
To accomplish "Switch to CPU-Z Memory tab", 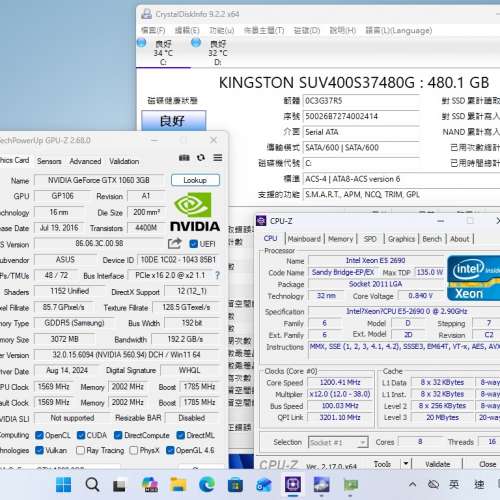I will (340, 239).
